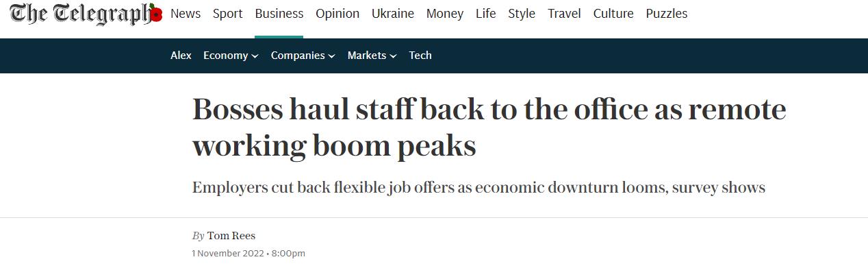Expand the Economy dropdown chevron
Viewport: 868px width, 266px height.
[255, 56]
